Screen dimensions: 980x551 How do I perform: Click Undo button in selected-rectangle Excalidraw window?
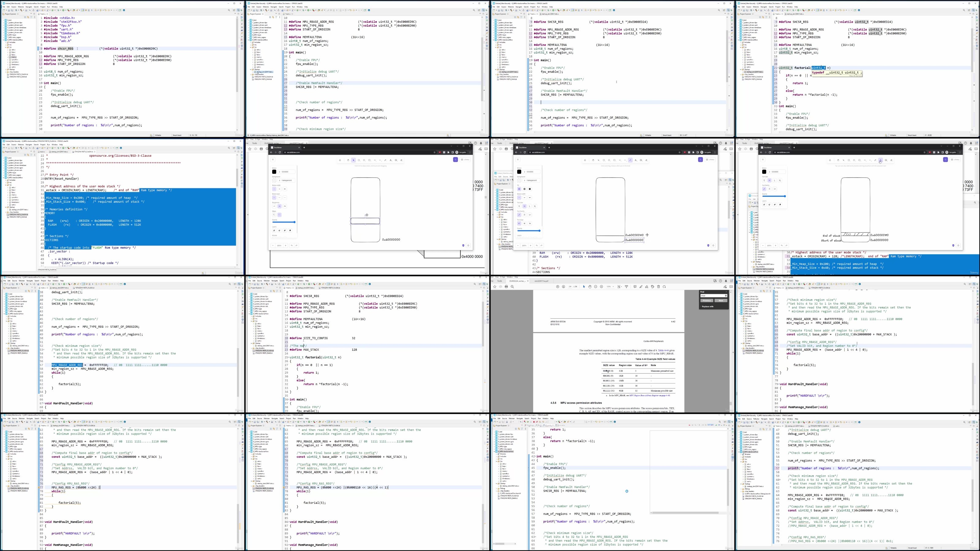point(292,246)
